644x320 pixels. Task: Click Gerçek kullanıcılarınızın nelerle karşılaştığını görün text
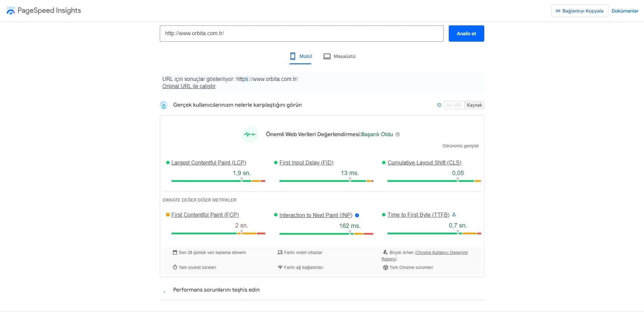coord(237,105)
